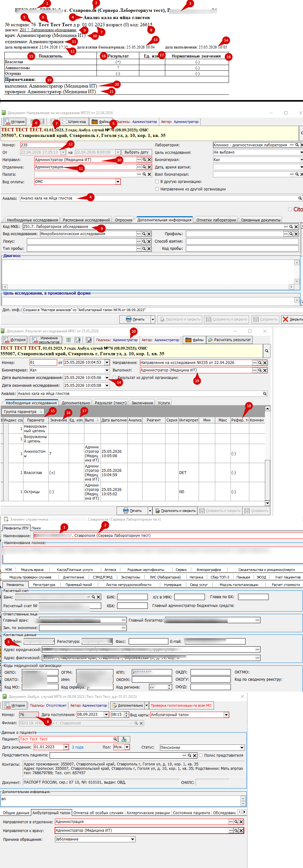Open the Аллергические реакции tab
The width and height of the screenshot is (303, 868).
148,813
